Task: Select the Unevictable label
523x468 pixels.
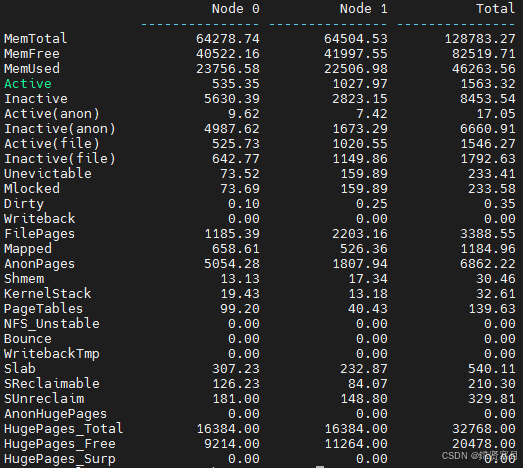Action: [48, 174]
